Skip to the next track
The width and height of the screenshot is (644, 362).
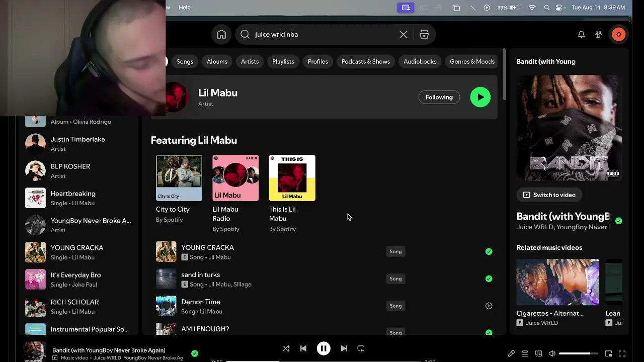[344, 348]
